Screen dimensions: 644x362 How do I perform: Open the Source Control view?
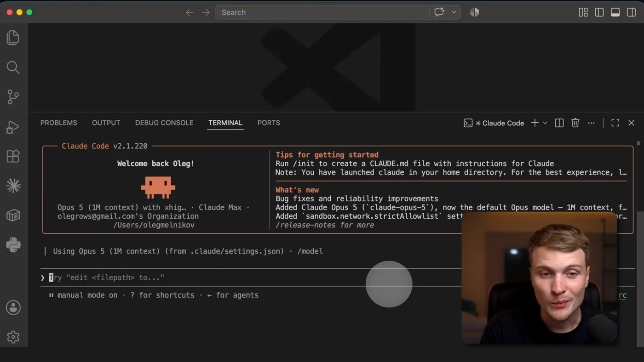point(13,97)
